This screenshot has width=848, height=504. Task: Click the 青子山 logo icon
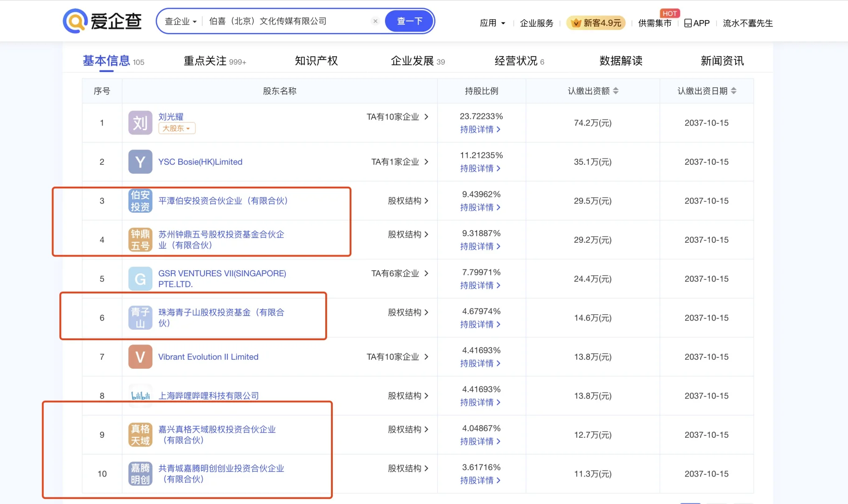pyautogui.click(x=140, y=318)
